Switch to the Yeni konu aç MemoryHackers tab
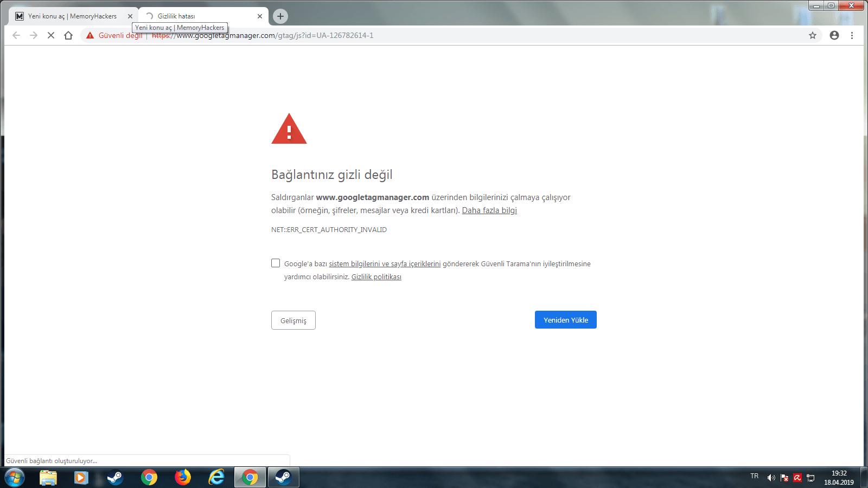 click(x=73, y=16)
